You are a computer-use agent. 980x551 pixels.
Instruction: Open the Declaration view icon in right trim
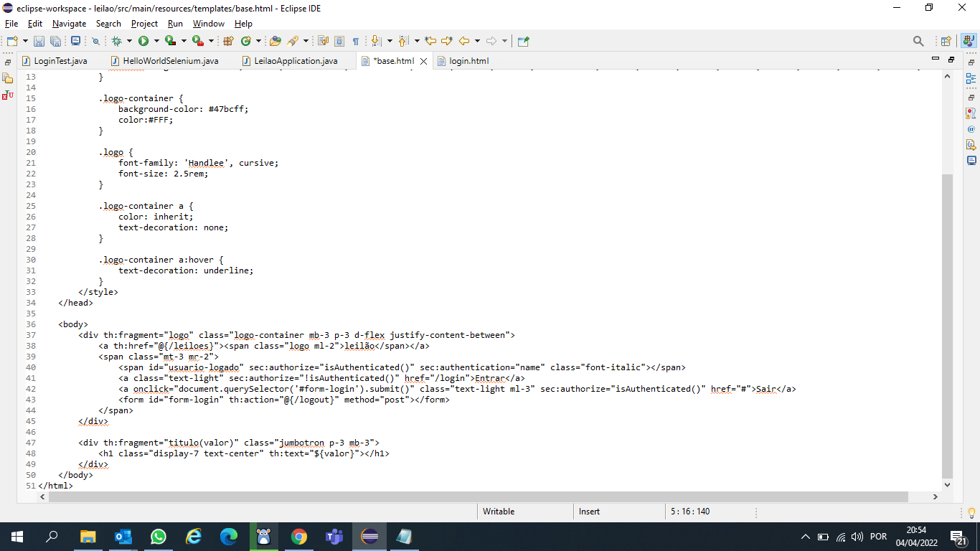(971, 144)
